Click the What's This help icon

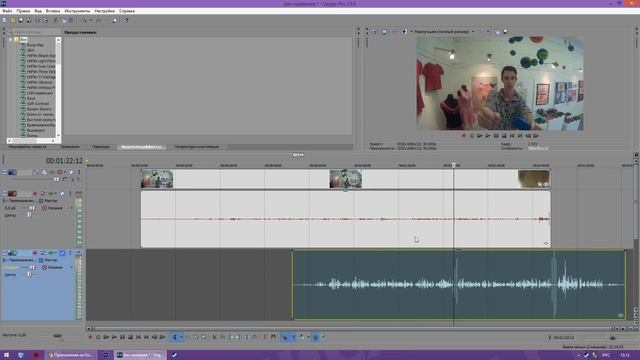coord(126,20)
